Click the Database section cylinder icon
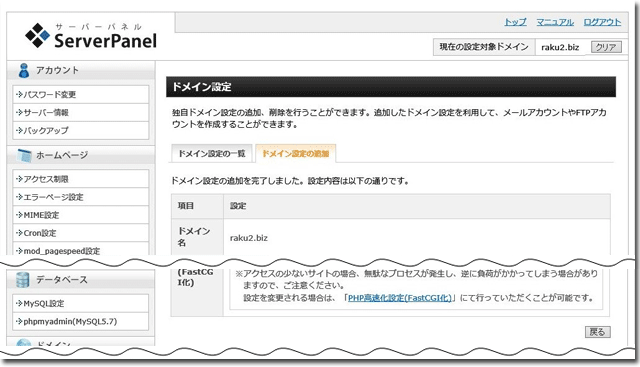 point(23,280)
